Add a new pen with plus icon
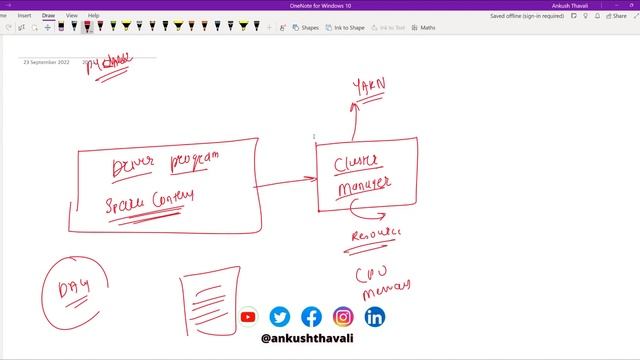Viewport: 640px width, 360px height. pos(269,28)
